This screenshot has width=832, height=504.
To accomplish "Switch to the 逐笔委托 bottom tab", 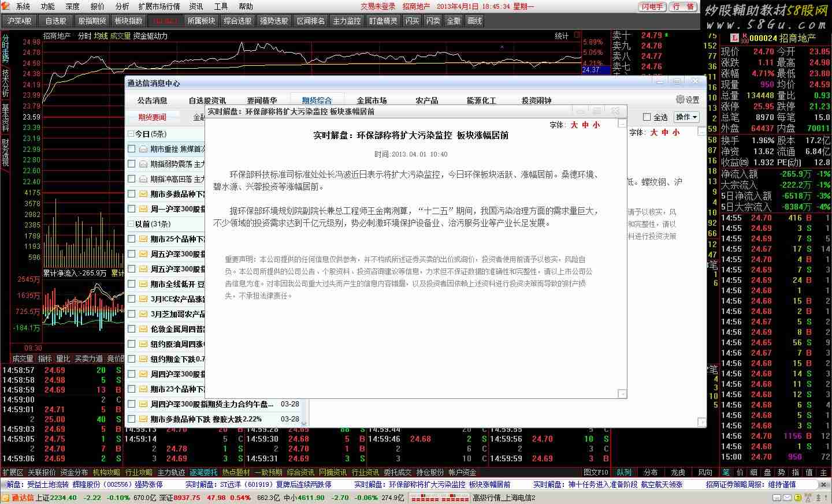I will click(x=204, y=472).
